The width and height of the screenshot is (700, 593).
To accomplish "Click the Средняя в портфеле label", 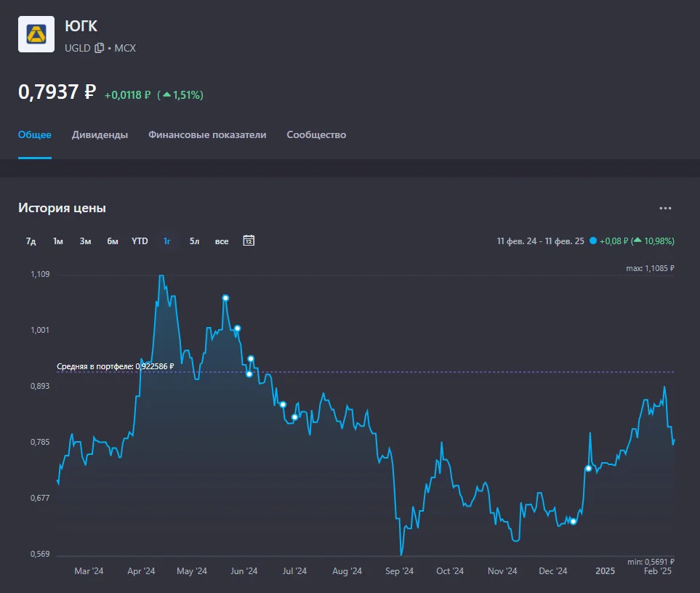I will 115,366.
